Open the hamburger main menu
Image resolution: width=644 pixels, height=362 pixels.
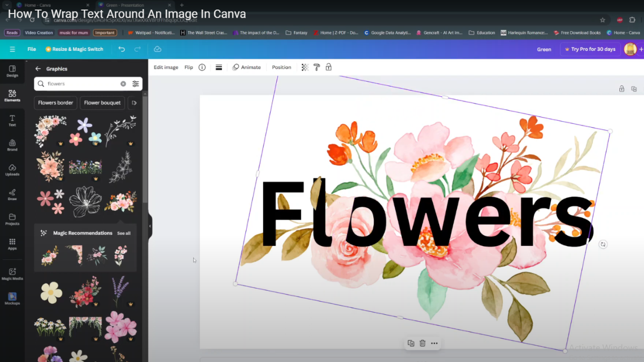point(12,49)
